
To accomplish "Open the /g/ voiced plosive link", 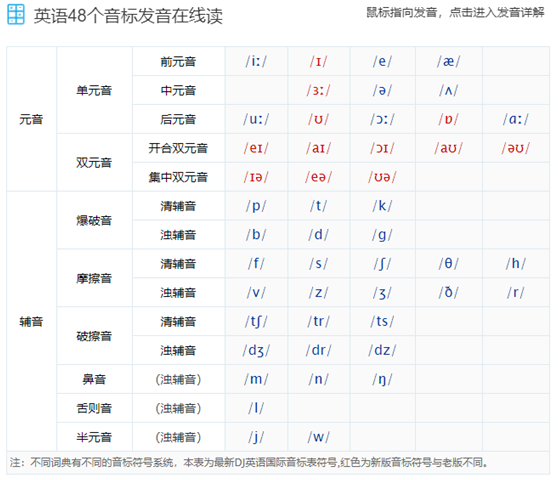I will pos(382,235).
